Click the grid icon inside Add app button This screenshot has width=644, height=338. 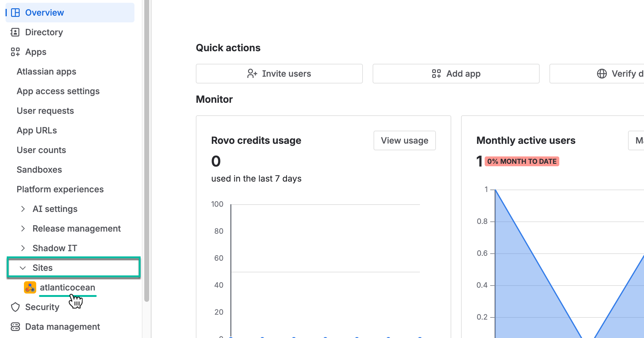coord(437,74)
